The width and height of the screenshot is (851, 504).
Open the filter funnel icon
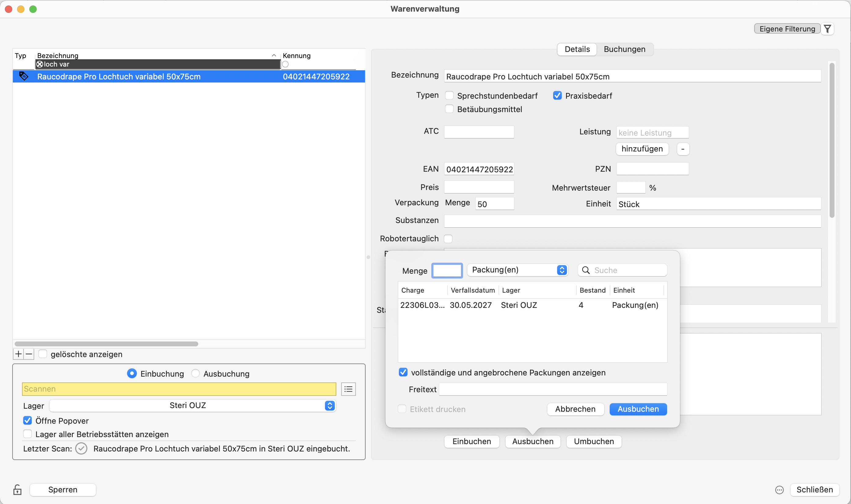[827, 29]
